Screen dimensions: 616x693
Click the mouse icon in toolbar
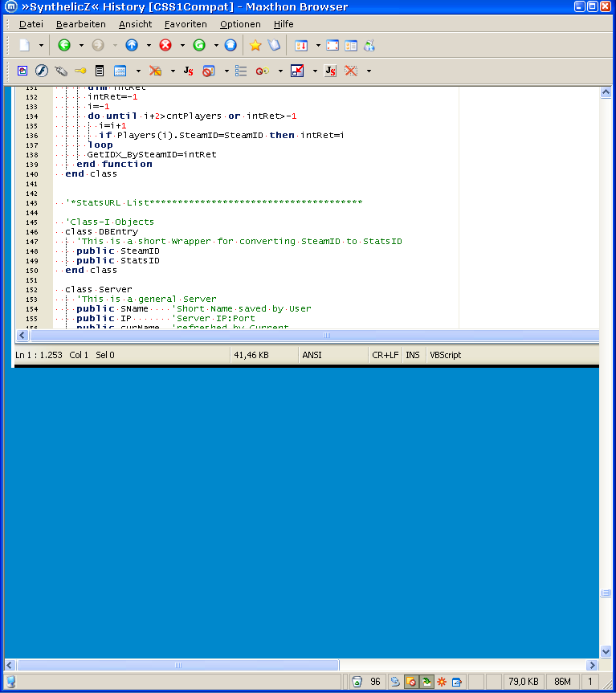coord(61,71)
